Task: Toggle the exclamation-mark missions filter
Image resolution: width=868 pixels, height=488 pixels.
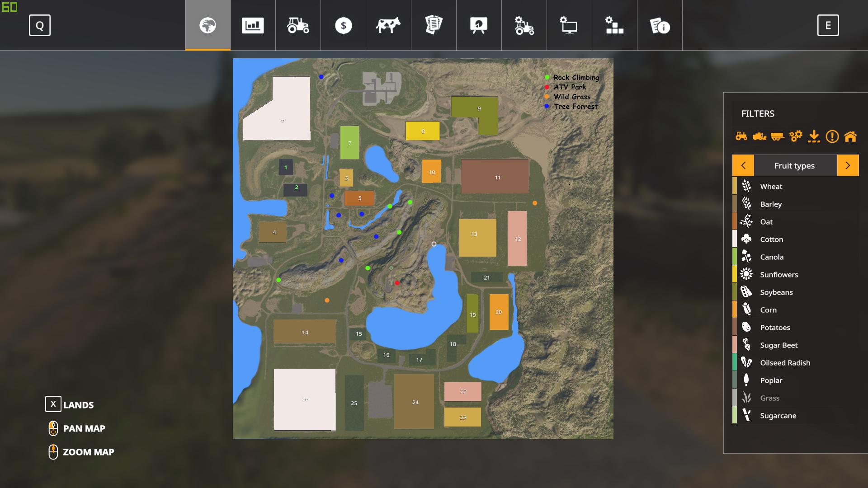Action: [832, 136]
